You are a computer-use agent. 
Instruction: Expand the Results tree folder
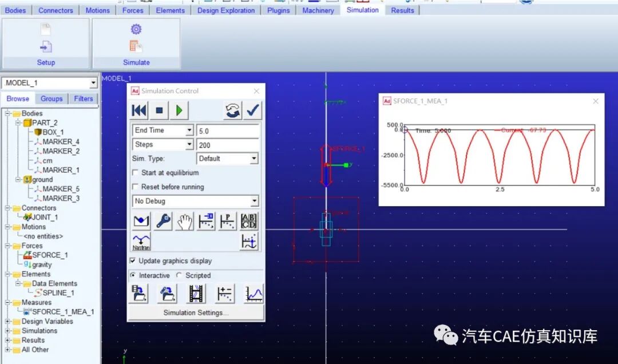7,341
